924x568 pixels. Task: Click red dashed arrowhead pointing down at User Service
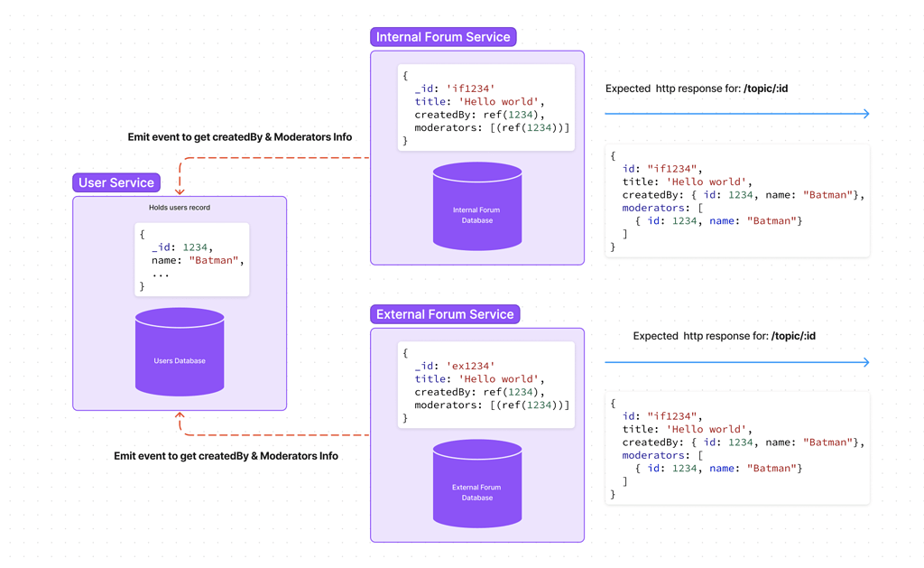(180, 190)
